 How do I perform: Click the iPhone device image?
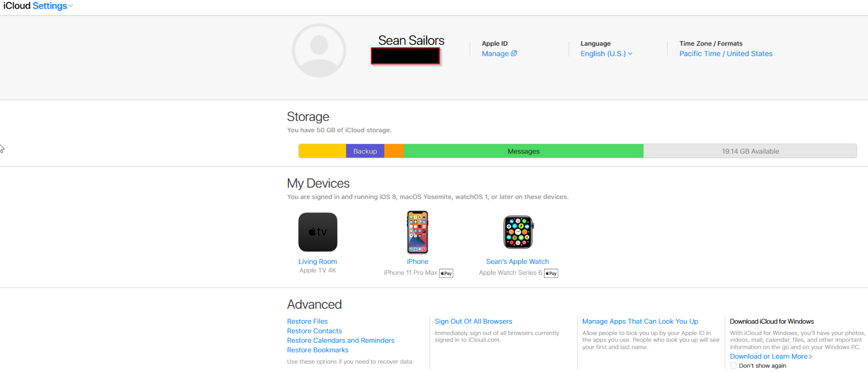418,232
